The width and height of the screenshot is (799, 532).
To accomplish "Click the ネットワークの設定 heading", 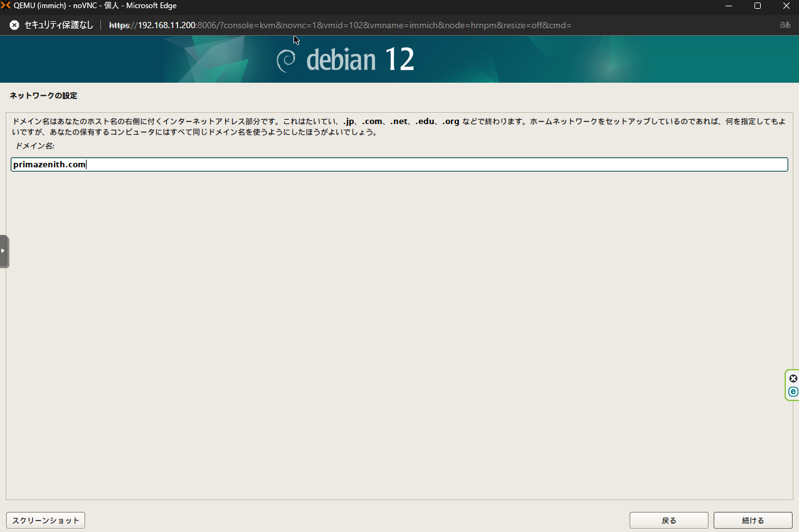I will point(43,96).
